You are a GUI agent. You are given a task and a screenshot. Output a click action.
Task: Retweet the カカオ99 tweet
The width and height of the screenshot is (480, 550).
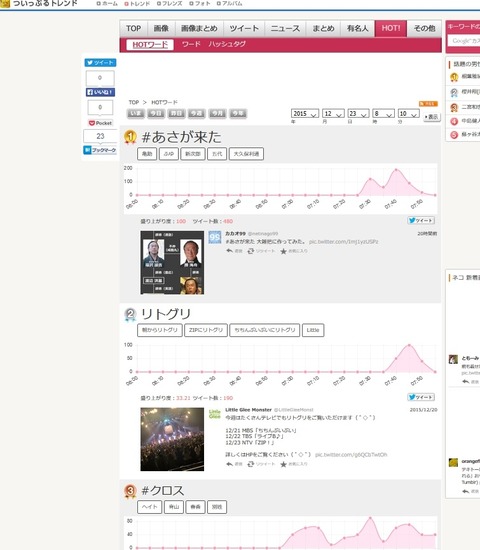(261, 251)
